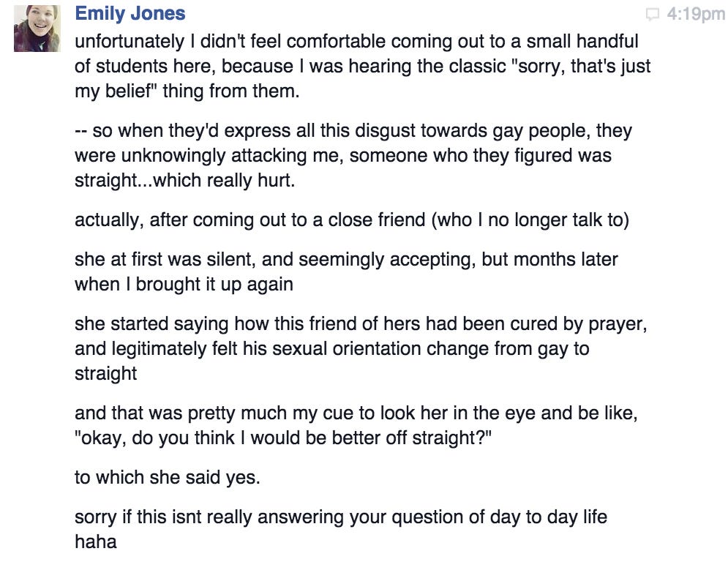Click the line "were unknowingly attacking me"

[343, 155]
